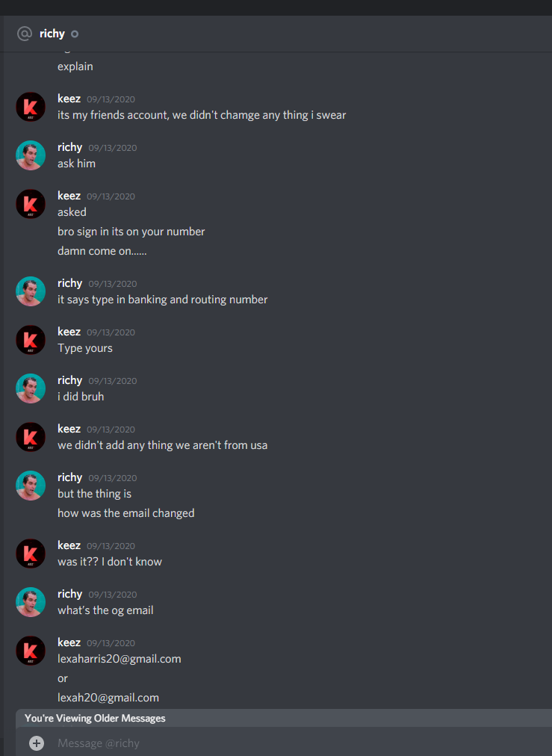This screenshot has width=552, height=756.
Task: Click the 'You're Viewing Older Messages' bar
Action: [285, 718]
